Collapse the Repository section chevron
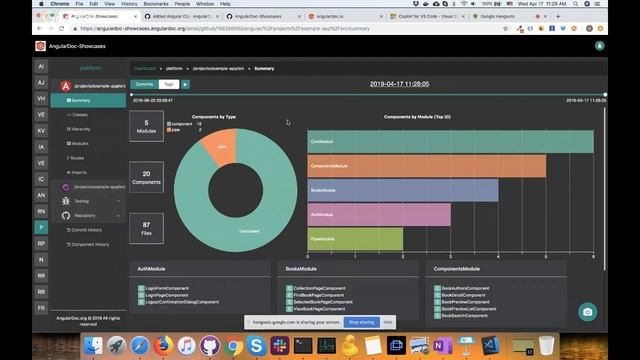Screen dimensions: 640x360 [118, 216]
